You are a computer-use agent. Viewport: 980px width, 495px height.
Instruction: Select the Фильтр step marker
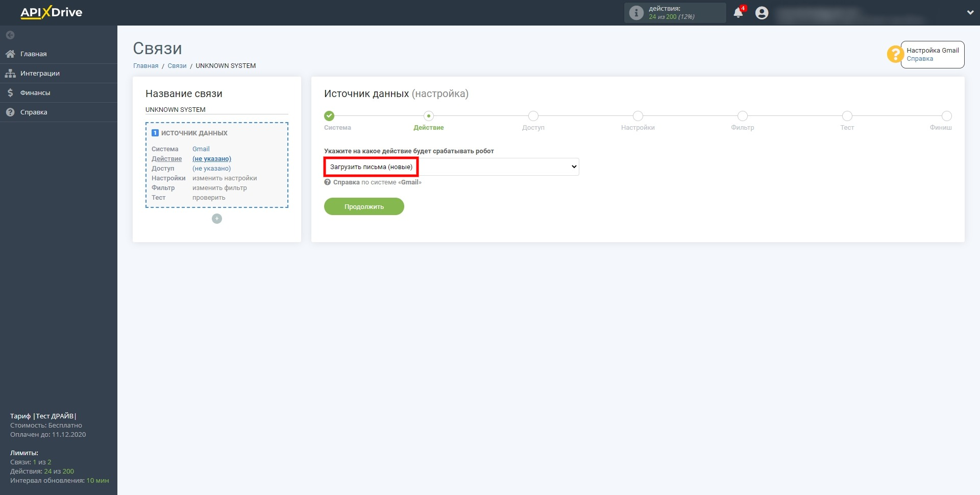(743, 116)
